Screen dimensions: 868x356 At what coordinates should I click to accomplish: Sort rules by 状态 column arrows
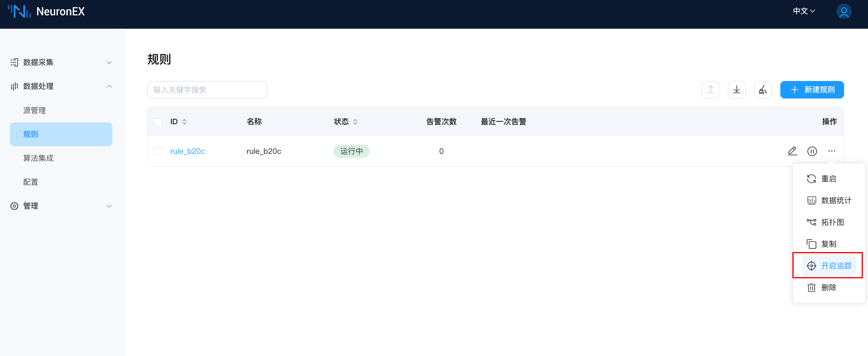[355, 122]
